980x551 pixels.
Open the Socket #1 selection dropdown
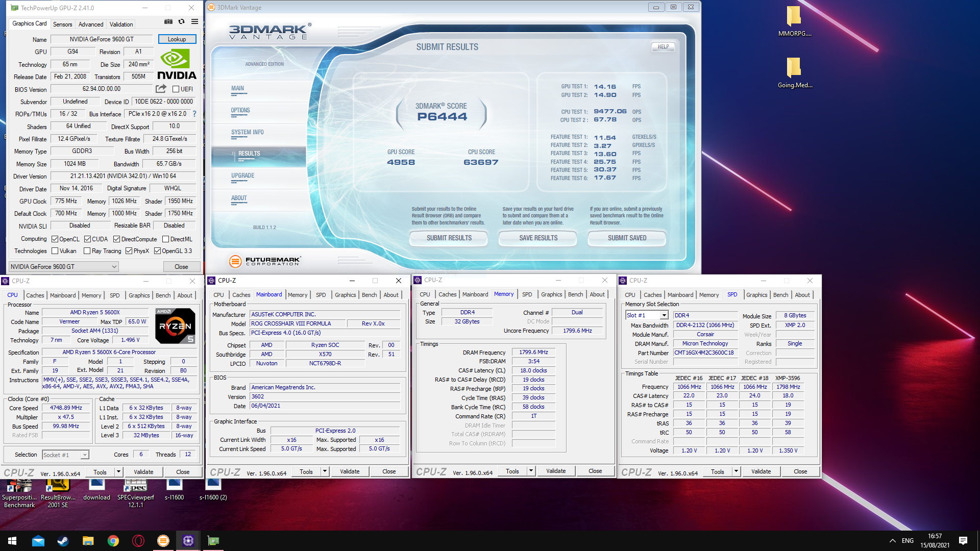point(65,455)
